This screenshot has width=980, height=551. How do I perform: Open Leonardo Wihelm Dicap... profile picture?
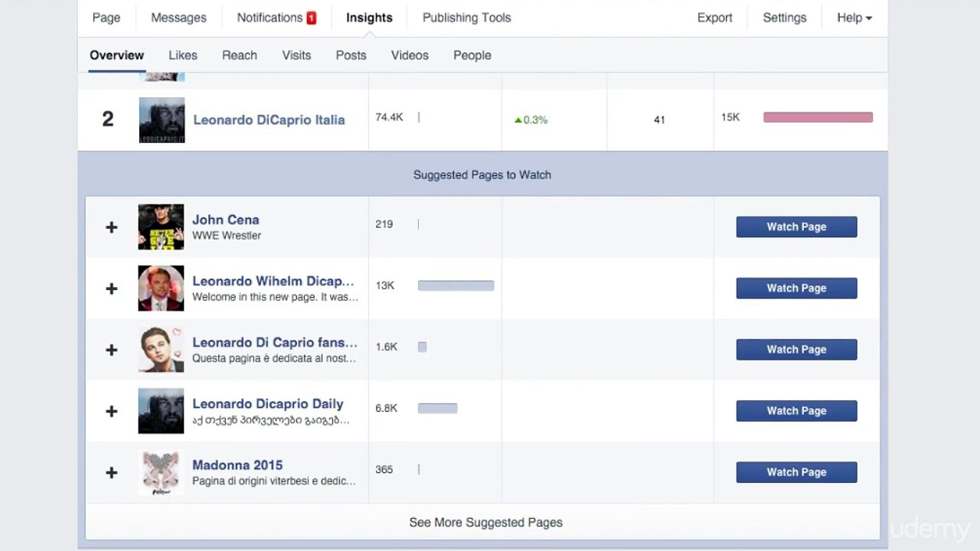pyautogui.click(x=161, y=289)
